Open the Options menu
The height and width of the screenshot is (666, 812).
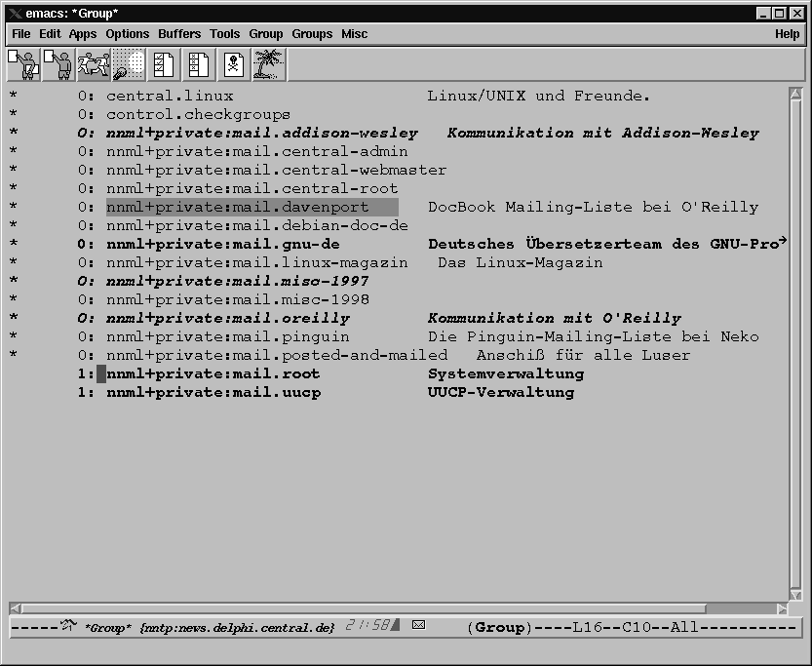pyautogui.click(x=128, y=34)
